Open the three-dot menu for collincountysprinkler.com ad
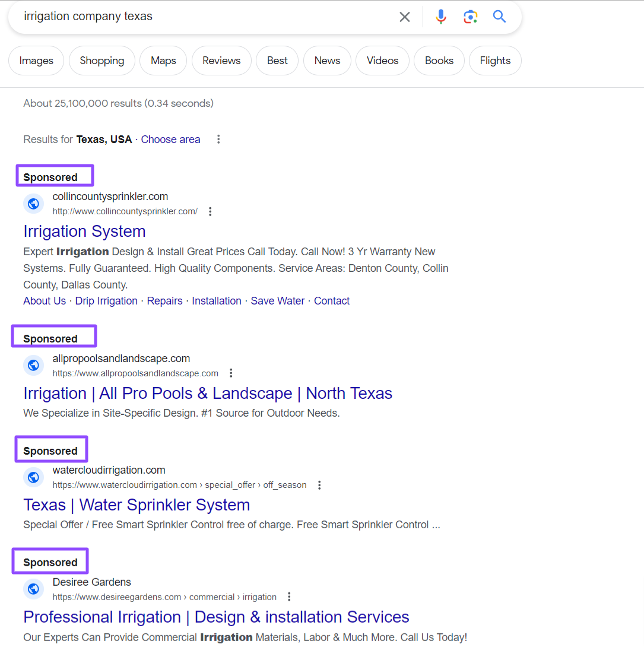Screen dimensions: 644x663 click(x=210, y=211)
